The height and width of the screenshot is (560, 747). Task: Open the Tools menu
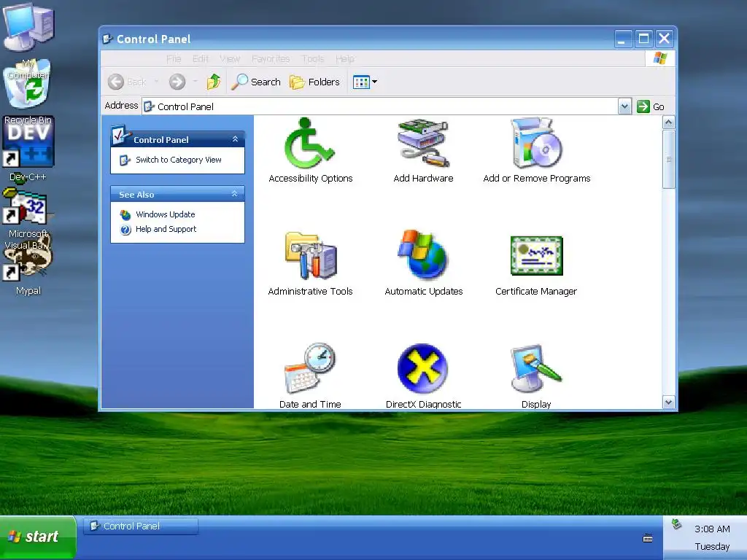[312, 59]
